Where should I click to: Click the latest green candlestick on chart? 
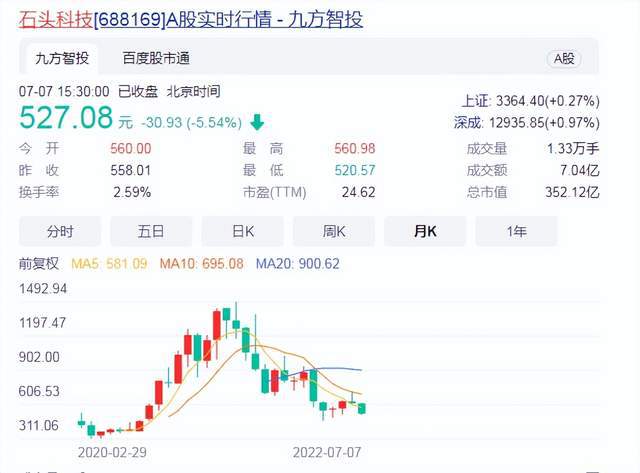pyautogui.click(x=362, y=408)
